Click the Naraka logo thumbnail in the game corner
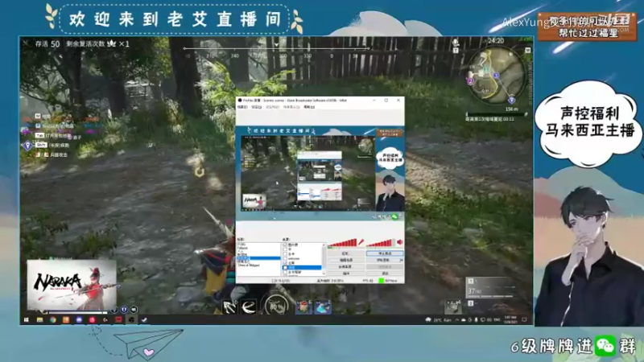This screenshot has height=362, width=644. tap(72, 285)
